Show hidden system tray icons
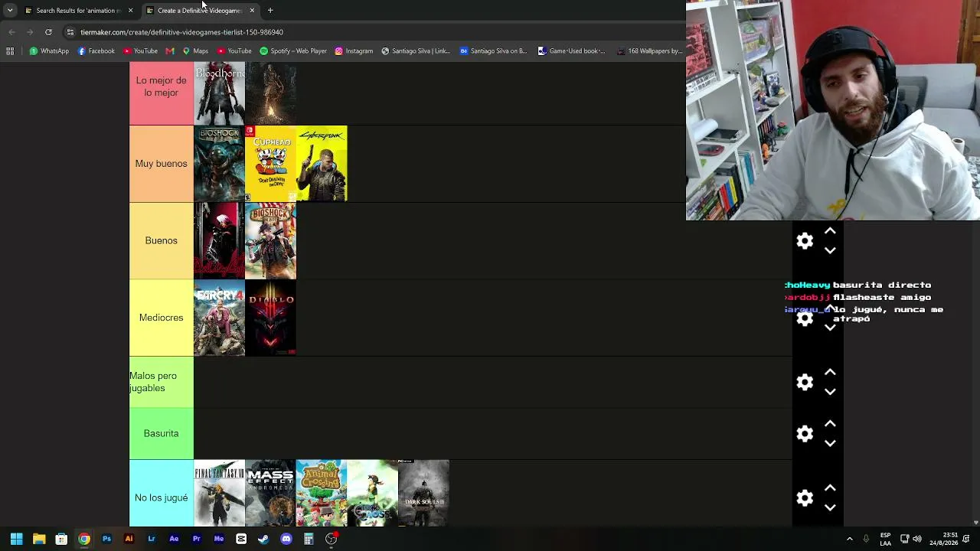980x551 pixels. (x=849, y=539)
